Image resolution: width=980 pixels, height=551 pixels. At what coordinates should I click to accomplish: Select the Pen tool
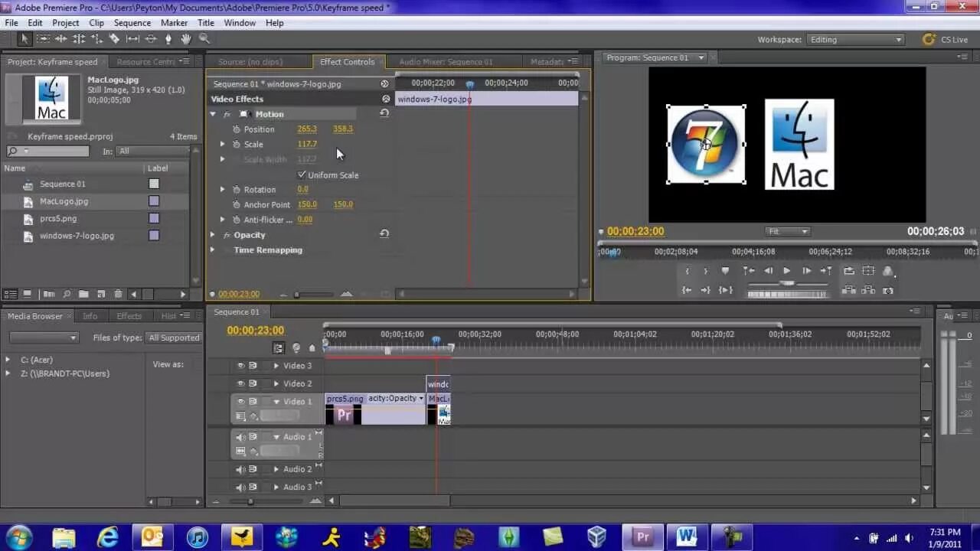coord(168,38)
